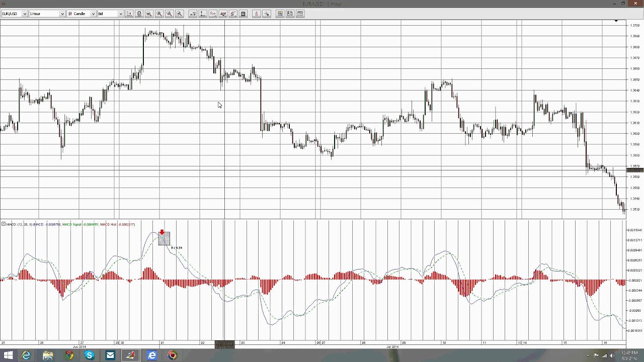Click the highlighted date label on time axis

click(x=224, y=344)
